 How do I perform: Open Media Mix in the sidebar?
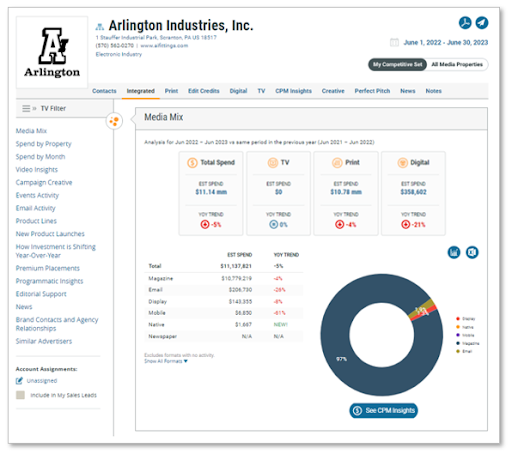(31, 131)
